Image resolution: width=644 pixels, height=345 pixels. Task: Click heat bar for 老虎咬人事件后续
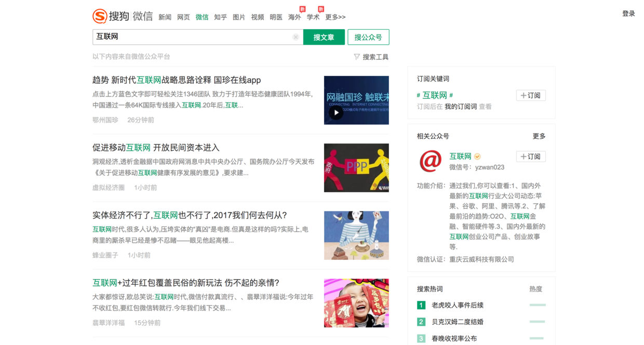pyautogui.click(x=538, y=305)
